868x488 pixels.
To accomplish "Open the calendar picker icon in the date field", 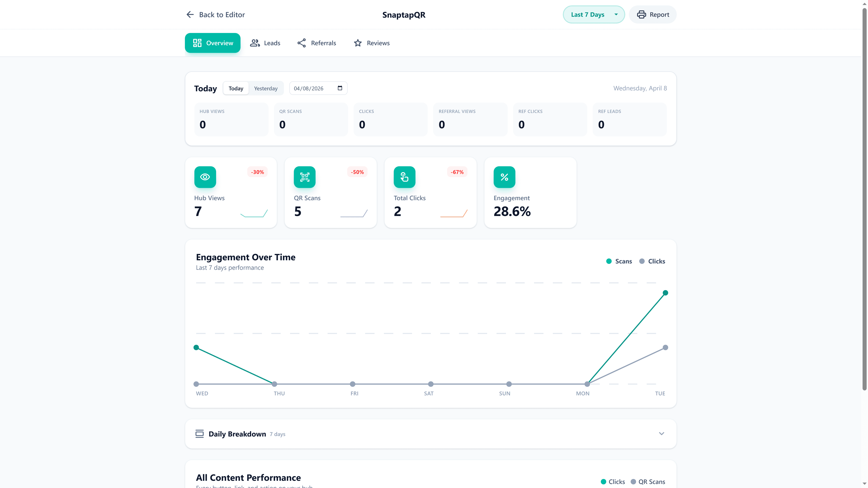I will click(340, 88).
